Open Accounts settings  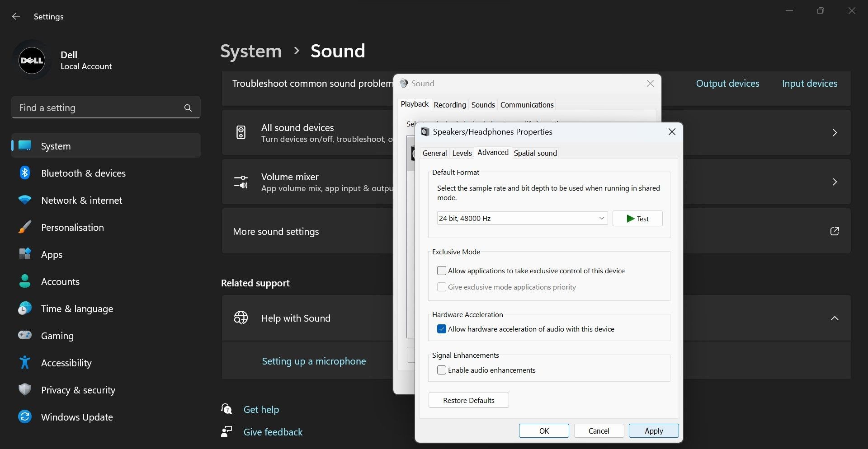coord(106,281)
